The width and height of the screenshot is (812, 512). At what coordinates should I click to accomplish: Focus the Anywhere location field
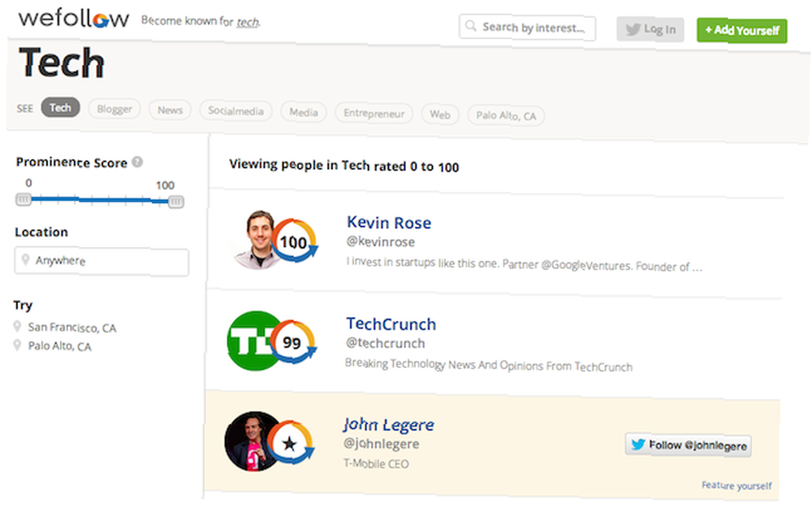click(101, 262)
